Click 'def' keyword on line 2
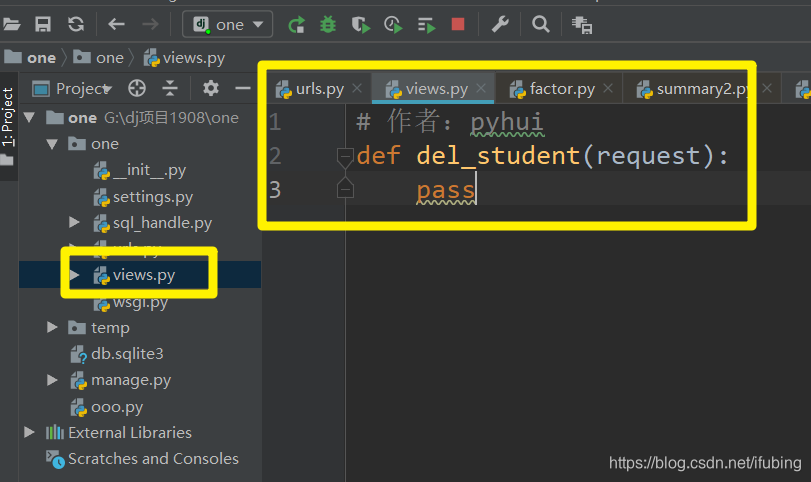The height and width of the screenshot is (482, 811). point(379,156)
